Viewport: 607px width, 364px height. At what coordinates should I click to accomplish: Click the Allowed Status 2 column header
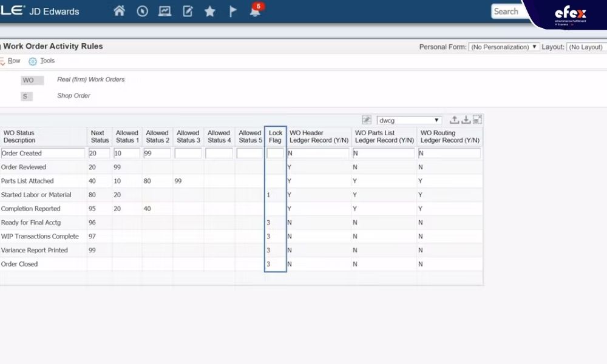tap(157, 136)
